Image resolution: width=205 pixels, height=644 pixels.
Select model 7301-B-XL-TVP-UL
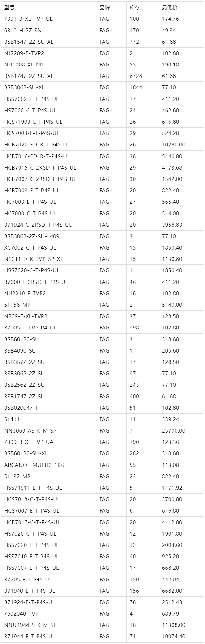tap(28, 19)
